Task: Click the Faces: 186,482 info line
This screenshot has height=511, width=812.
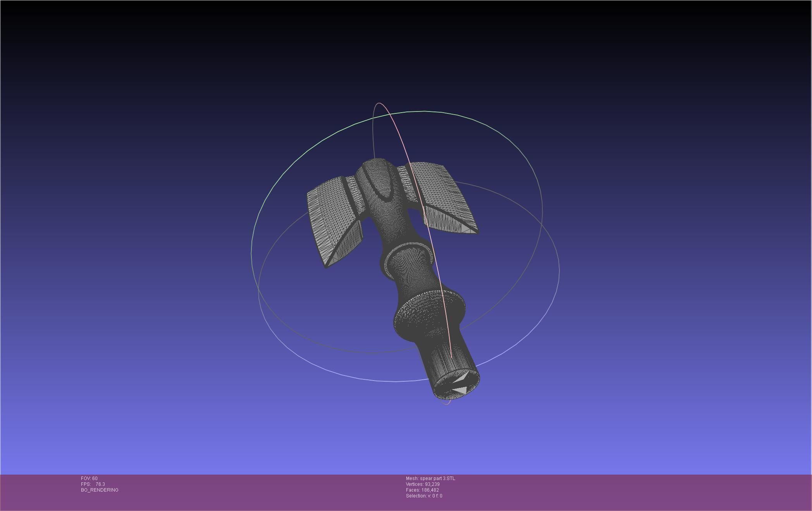Action: pyautogui.click(x=422, y=490)
